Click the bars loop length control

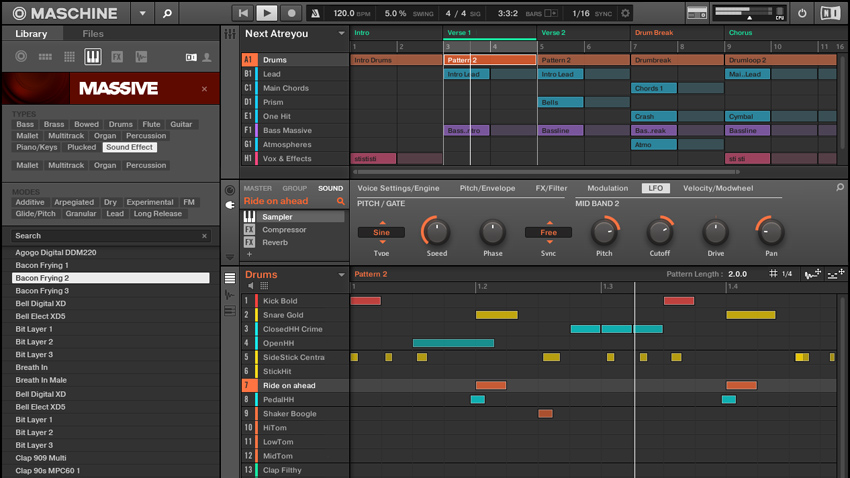pos(550,13)
